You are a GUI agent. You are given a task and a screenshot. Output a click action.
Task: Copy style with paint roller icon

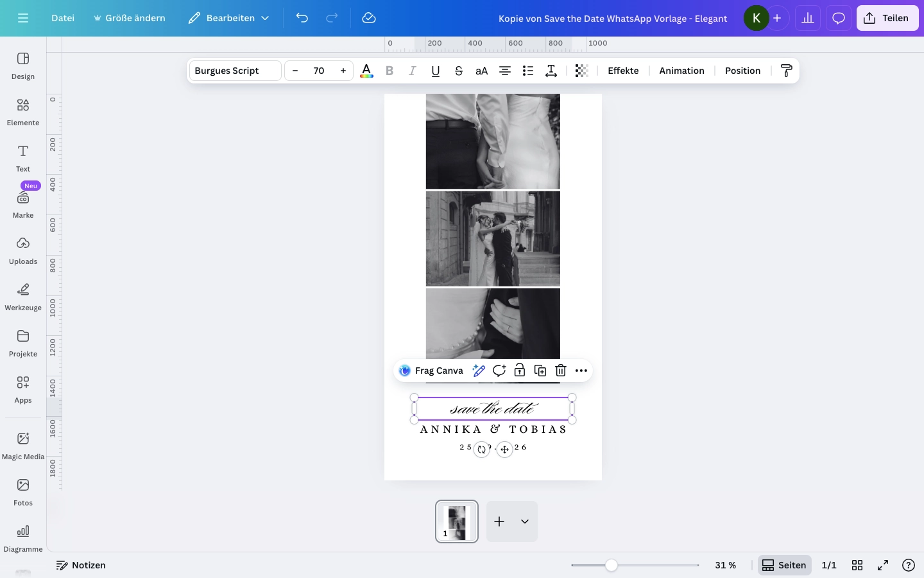tap(786, 71)
